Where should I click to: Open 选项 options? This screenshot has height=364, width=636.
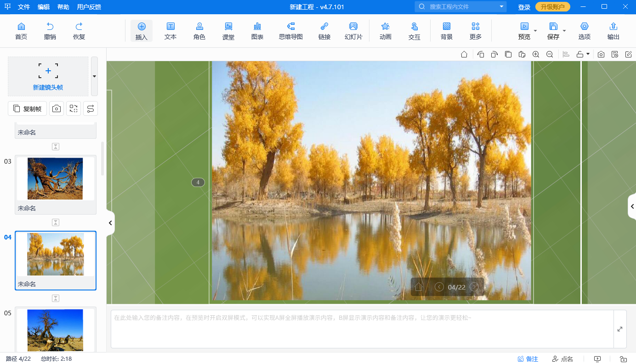point(585,31)
